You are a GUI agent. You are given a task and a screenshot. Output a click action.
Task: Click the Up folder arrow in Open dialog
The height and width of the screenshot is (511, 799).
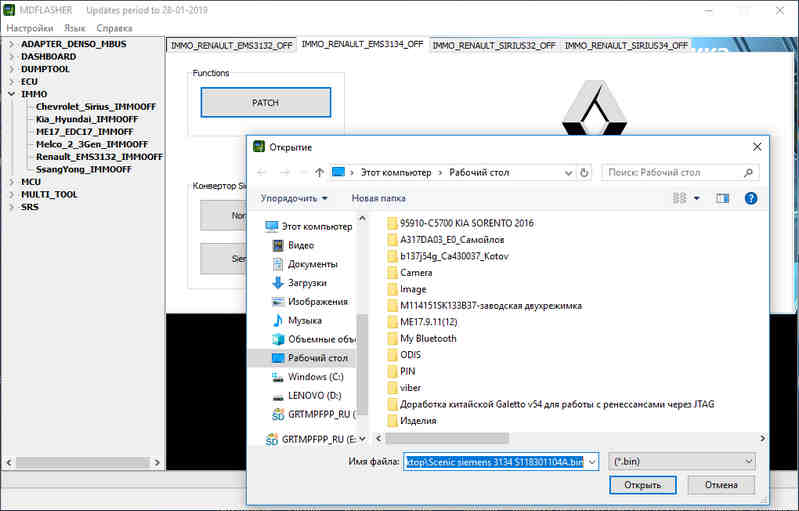[319, 173]
